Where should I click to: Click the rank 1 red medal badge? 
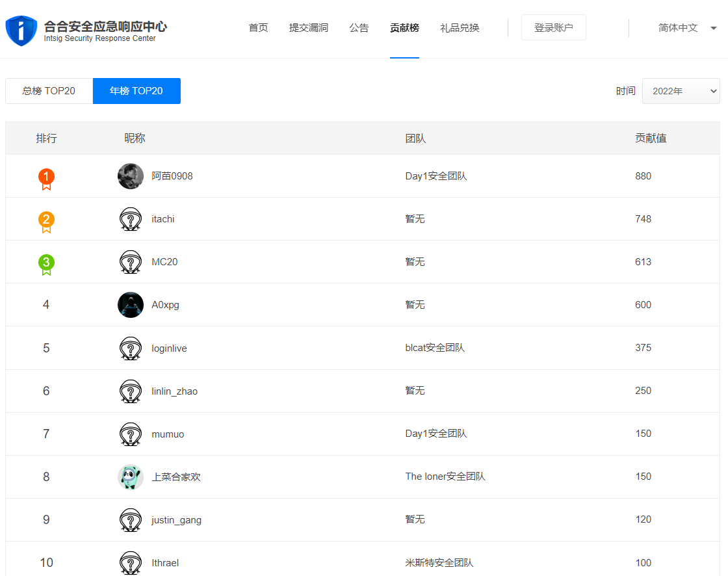(46, 178)
